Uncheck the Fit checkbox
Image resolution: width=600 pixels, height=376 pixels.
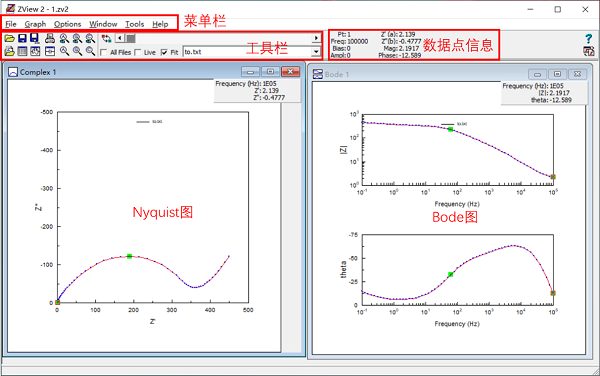(164, 52)
